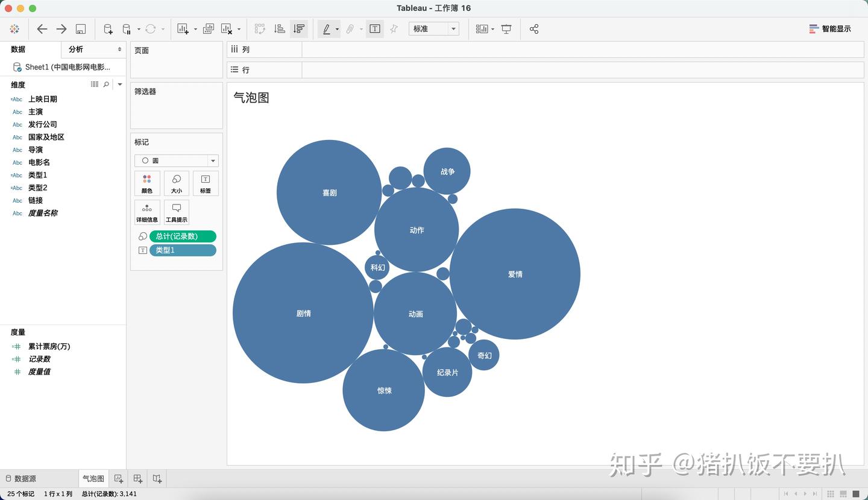868x500 pixels.
Task: Select the 累计票房(万) measure field
Action: (x=49, y=346)
